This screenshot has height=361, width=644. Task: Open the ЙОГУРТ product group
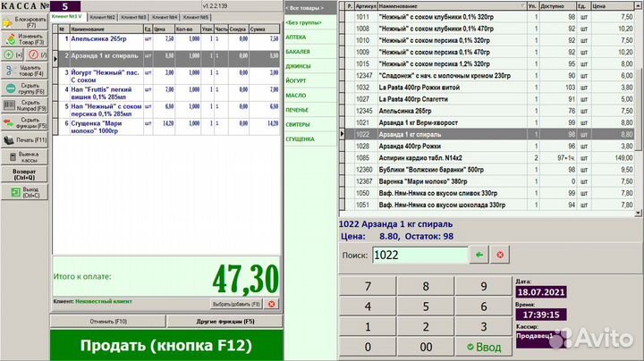(x=295, y=80)
